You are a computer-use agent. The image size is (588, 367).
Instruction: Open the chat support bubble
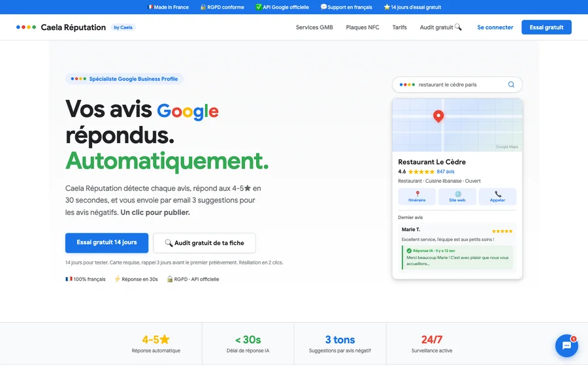pos(566,345)
